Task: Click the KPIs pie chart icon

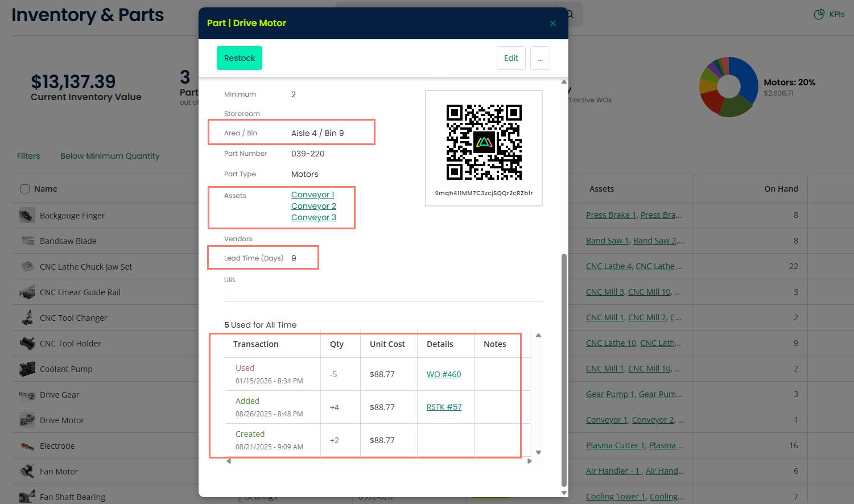Action: (819, 14)
